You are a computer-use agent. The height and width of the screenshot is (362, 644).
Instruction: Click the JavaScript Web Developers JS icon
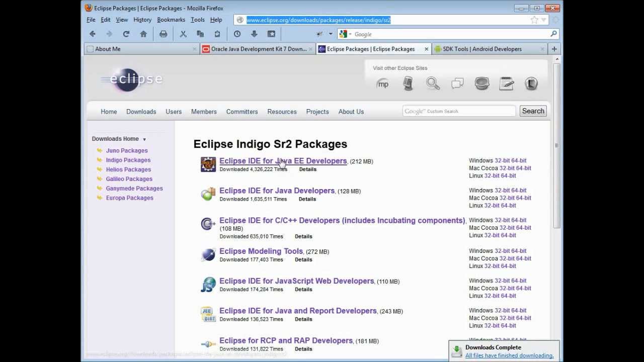point(208,285)
